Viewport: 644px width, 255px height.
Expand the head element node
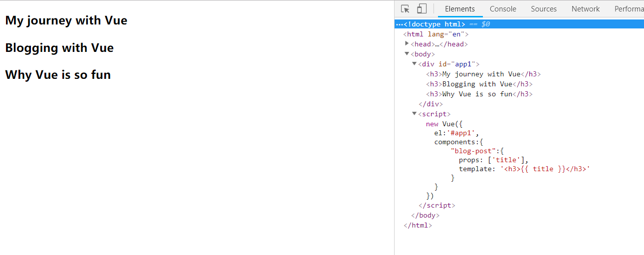[407, 44]
